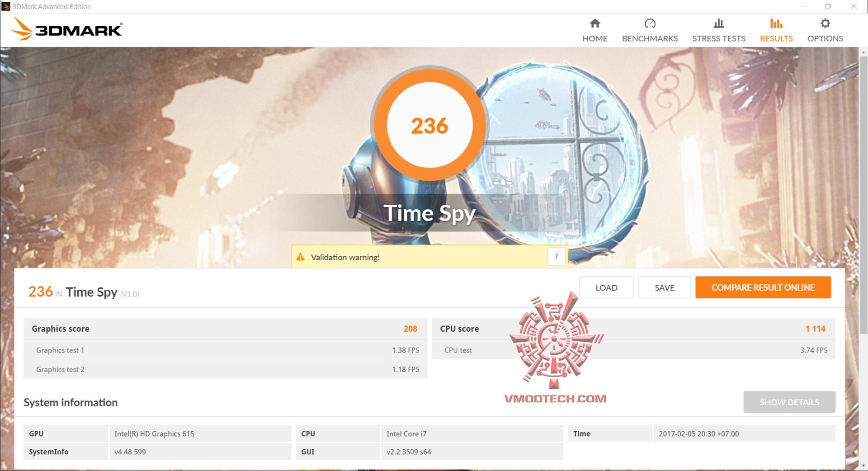The image size is (868, 471).
Task: Click the 1.18 FPS value
Action: tap(406, 369)
